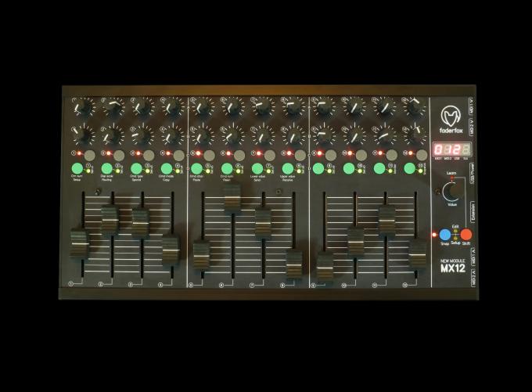This screenshot has width=532, height=392.
Task: Click the lower-row knob of channel 9
Action: point(324,136)
